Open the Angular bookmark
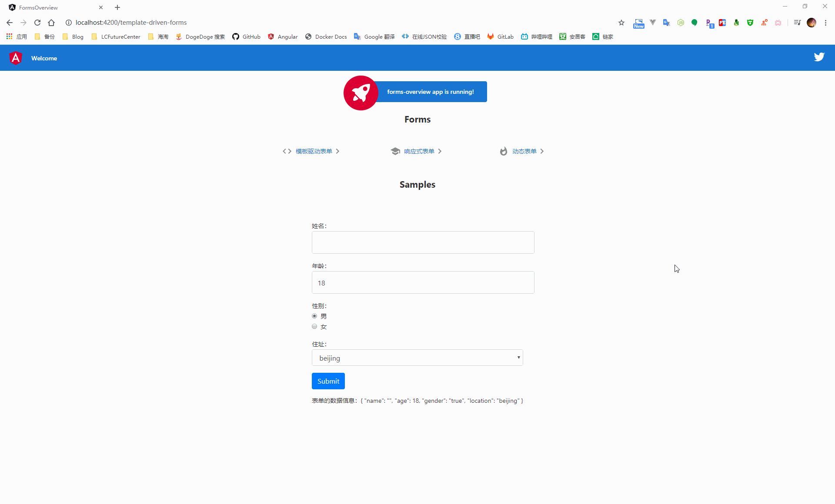Viewport: 835px width, 504px height. point(283,37)
